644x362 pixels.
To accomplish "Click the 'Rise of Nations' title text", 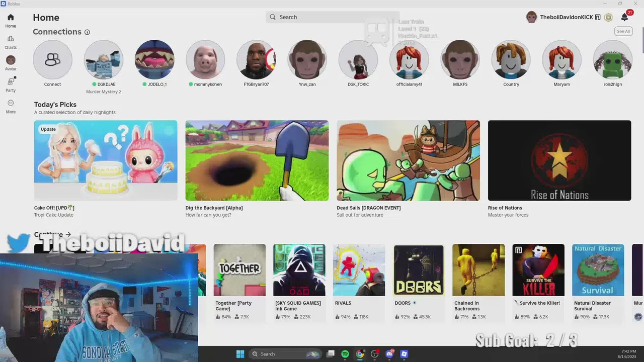I will (505, 208).
